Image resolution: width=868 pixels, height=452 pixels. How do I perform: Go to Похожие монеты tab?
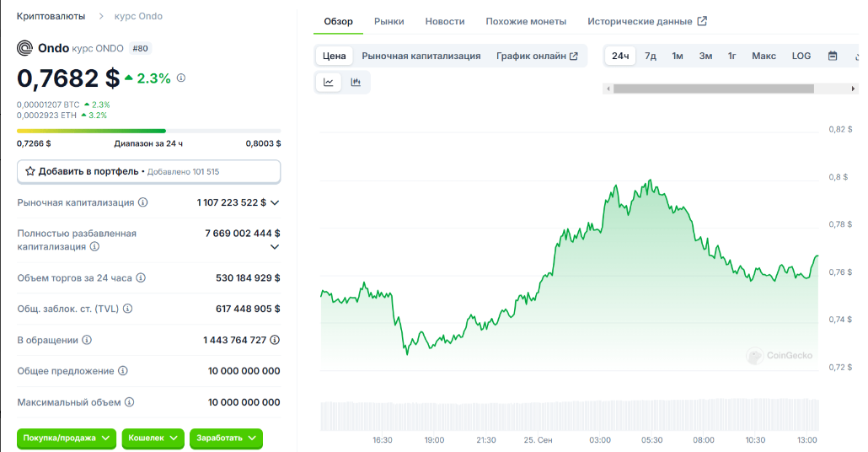526,21
